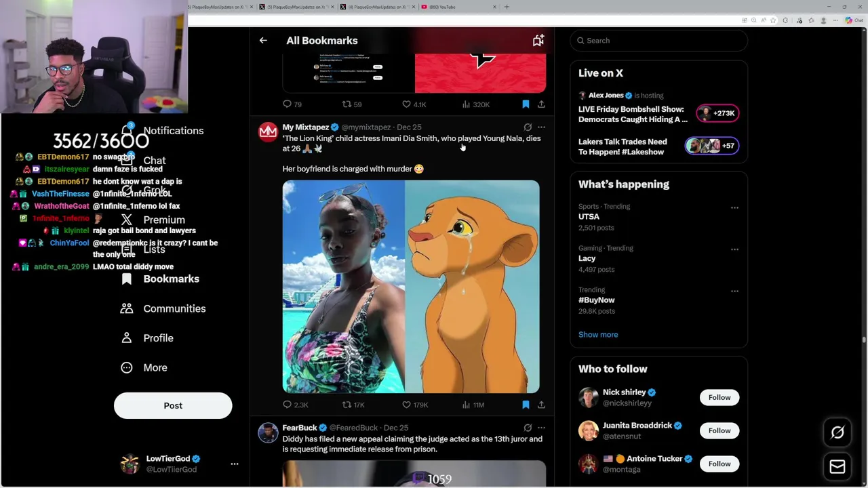
Task: Click the My Mixtapez Dec 25 timestamp
Action: click(409, 127)
